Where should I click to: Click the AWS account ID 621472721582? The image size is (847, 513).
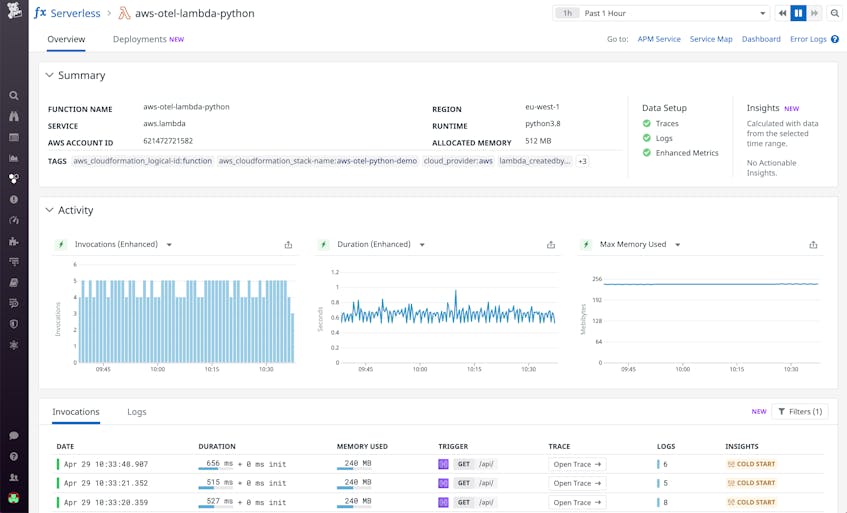(168, 140)
